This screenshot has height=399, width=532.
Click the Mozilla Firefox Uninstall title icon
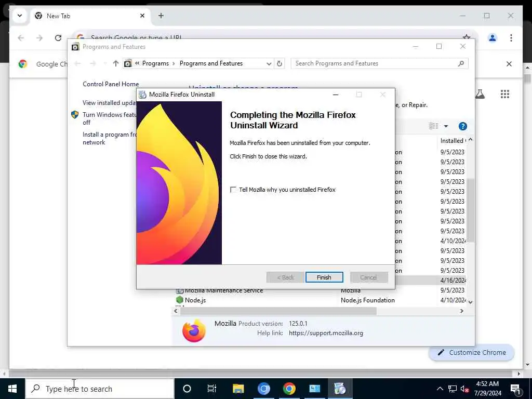tap(142, 95)
